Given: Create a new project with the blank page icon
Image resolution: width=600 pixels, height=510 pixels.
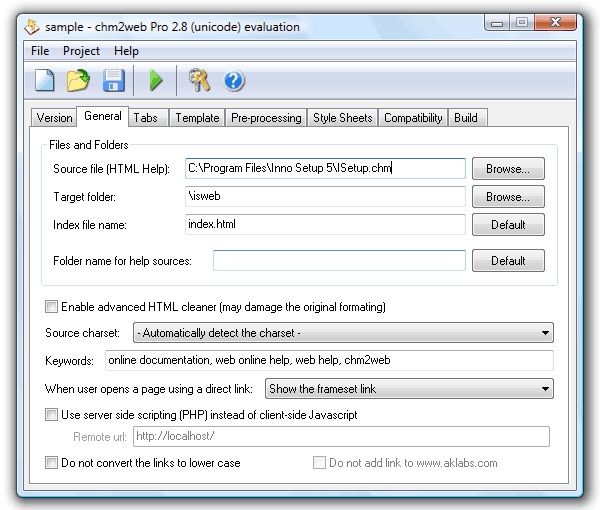Looking at the screenshot, I should pyautogui.click(x=45, y=80).
